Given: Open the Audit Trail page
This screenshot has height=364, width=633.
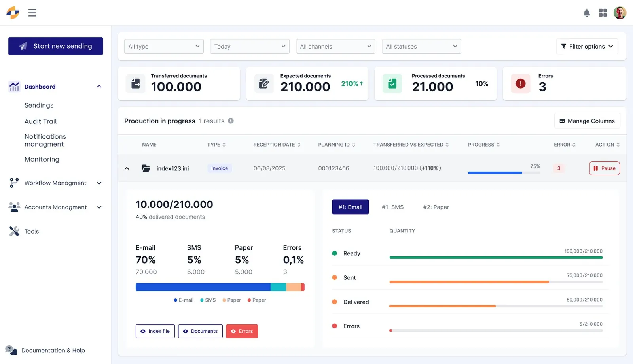Looking at the screenshot, I should click(x=40, y=121).
